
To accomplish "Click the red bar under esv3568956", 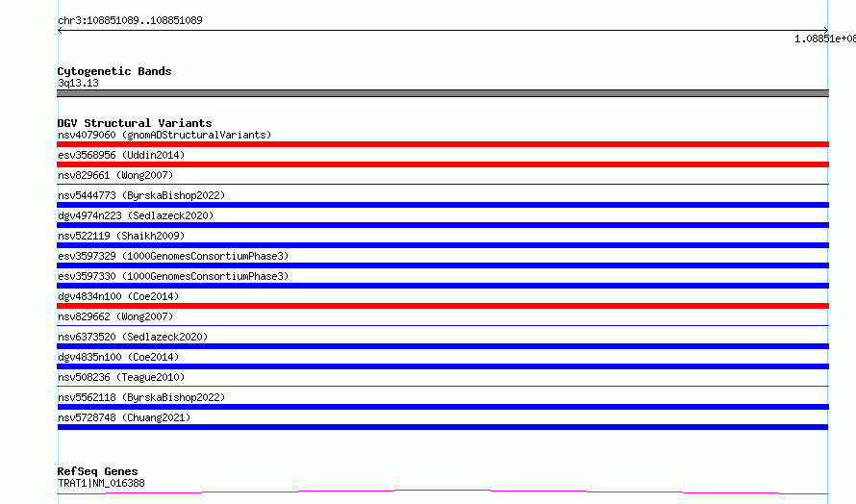I will tap(442, 164).
